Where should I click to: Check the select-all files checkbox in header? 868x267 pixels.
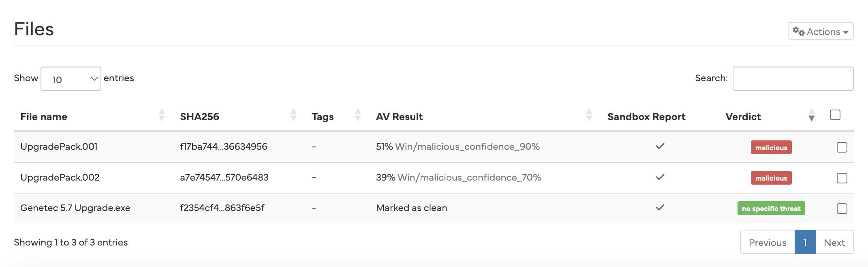pyautogui.click(x=835, y=115)
